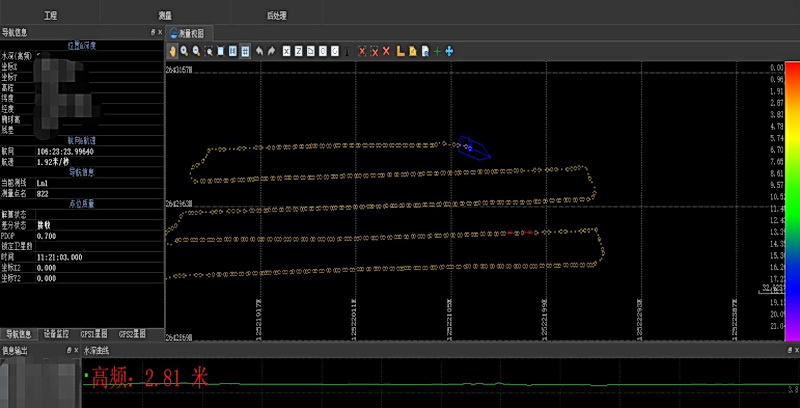Click the solid red X delete icon
The height and width of the screenshot is (408, 800).
pos(387,50)
